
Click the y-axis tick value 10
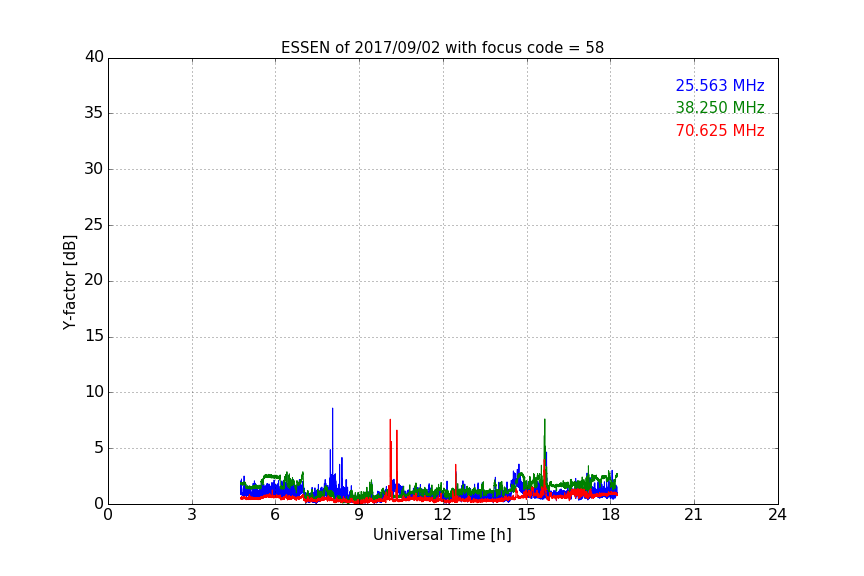[x=94, y=392]
